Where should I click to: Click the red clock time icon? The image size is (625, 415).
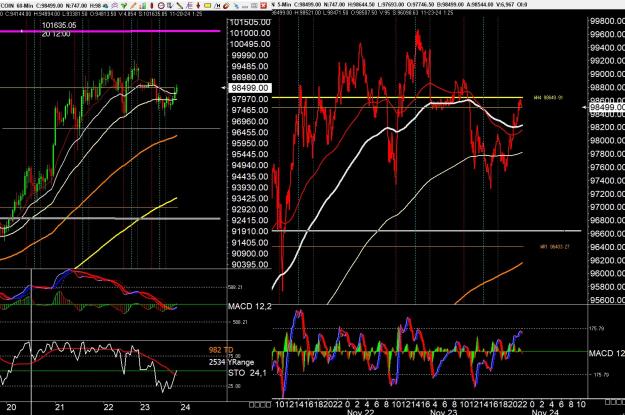(161, 6)
